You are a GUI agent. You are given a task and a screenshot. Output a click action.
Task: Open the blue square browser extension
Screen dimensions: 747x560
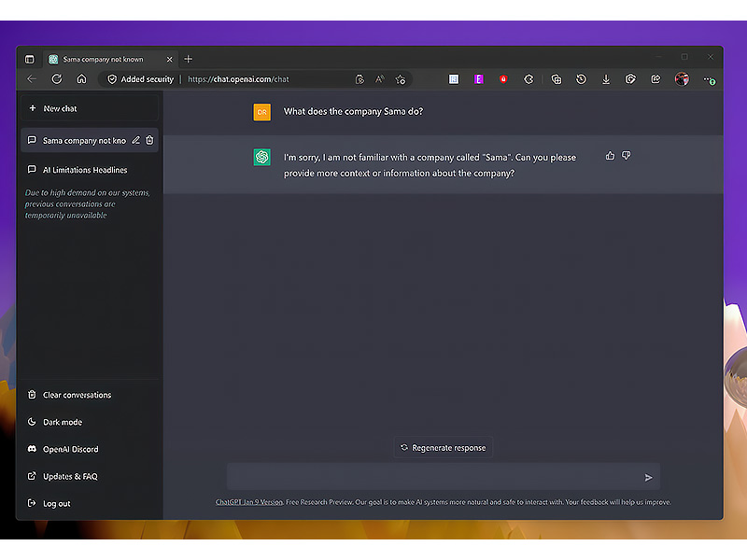[x=454, y=79]
